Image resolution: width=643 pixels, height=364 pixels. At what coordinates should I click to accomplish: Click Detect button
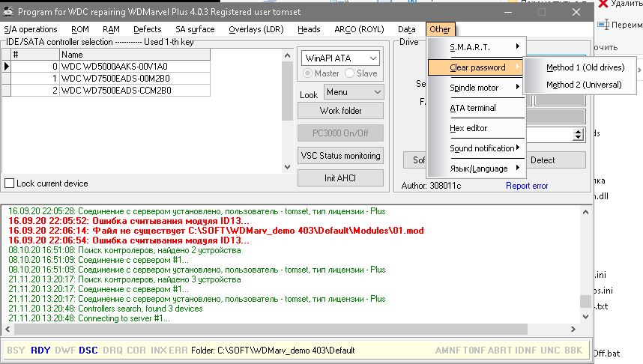tap(555, 160)
